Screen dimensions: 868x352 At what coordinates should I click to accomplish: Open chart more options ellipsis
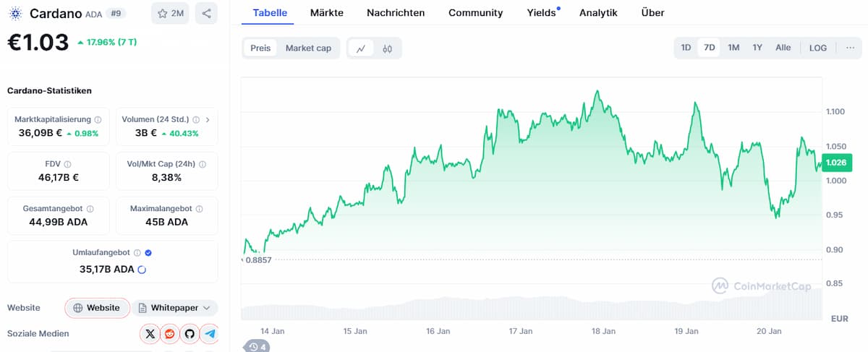point(849,48)
